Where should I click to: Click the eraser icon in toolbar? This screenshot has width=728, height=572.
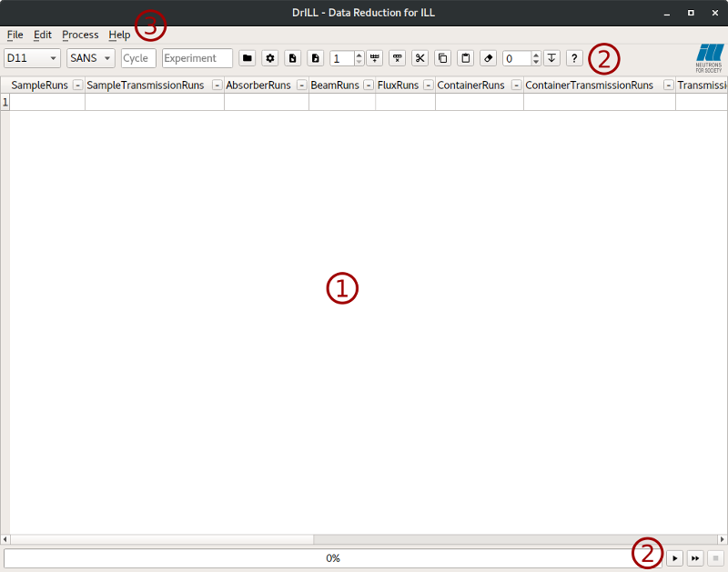click(489, 58)
